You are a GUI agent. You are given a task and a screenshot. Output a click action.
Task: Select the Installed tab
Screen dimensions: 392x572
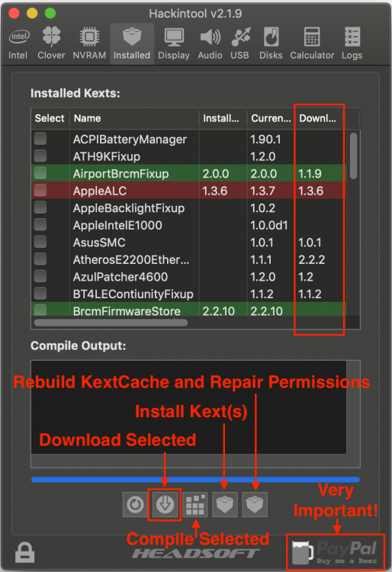[x=132, y=44]
